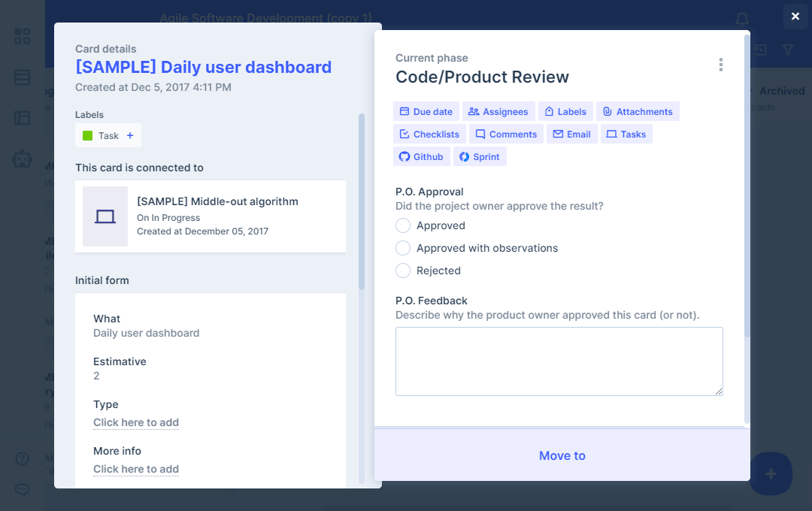Expand the Move to phase selector
The image size is (812, 511).
[x=562, y=455]
